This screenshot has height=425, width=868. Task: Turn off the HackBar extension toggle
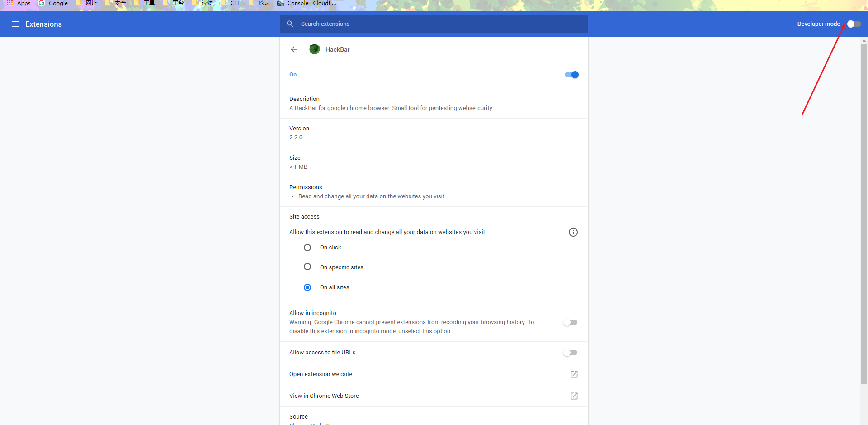click(x=571, y=75)
